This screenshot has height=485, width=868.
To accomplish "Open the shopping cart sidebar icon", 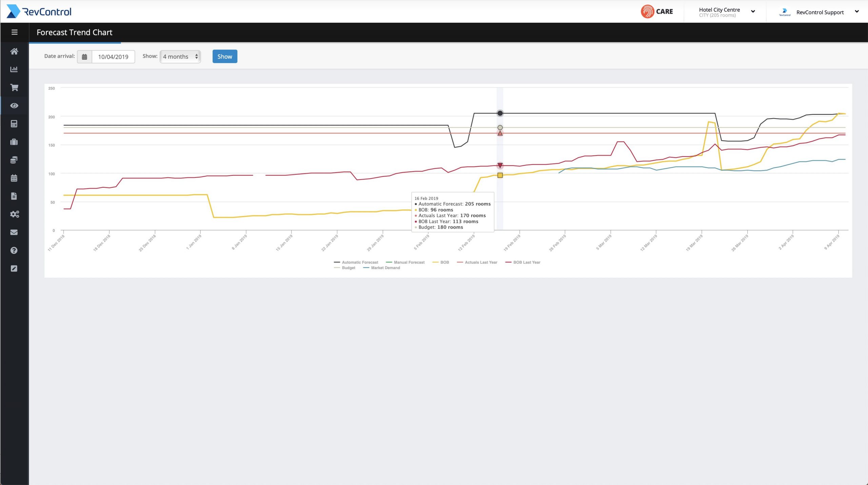I will tap(14, 88).
